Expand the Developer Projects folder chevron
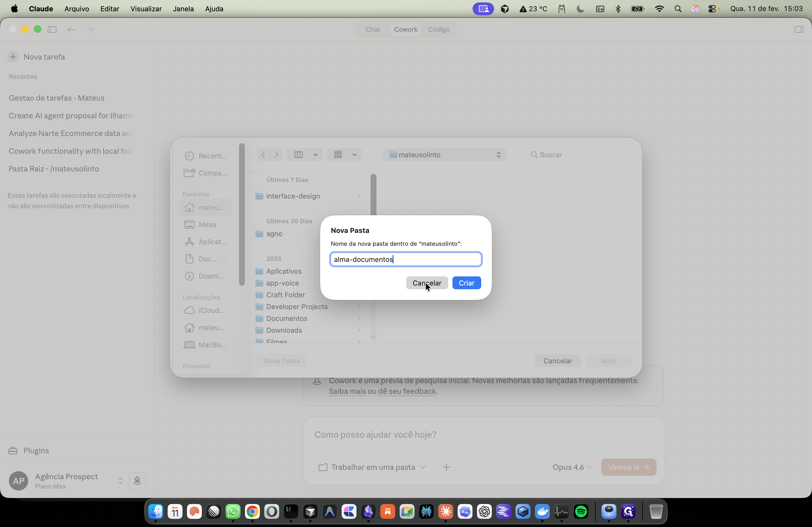Viewport: 812px width, 527px height. (x=359, y=307)
